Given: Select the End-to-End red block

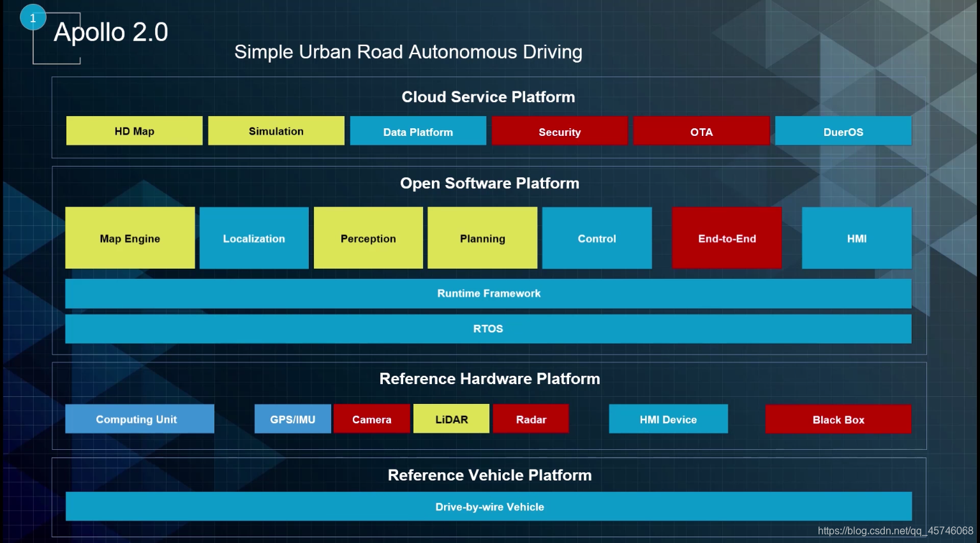Looking at the screenshot, I should pyautogui.click(x=727, y=238).
